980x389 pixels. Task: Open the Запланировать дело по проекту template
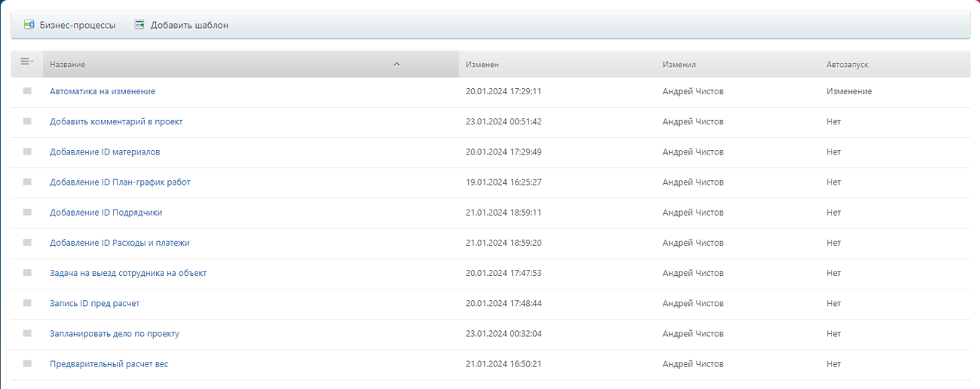pos(115,333)
